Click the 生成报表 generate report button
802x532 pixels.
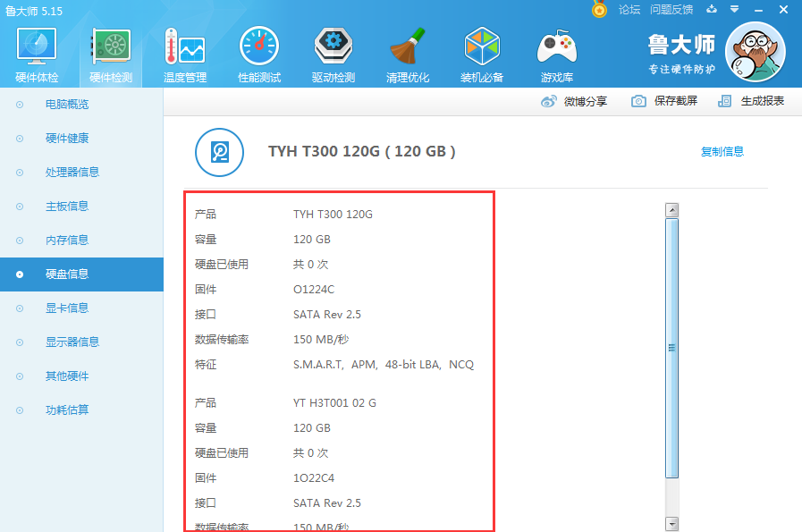click(x=751, y=101)
